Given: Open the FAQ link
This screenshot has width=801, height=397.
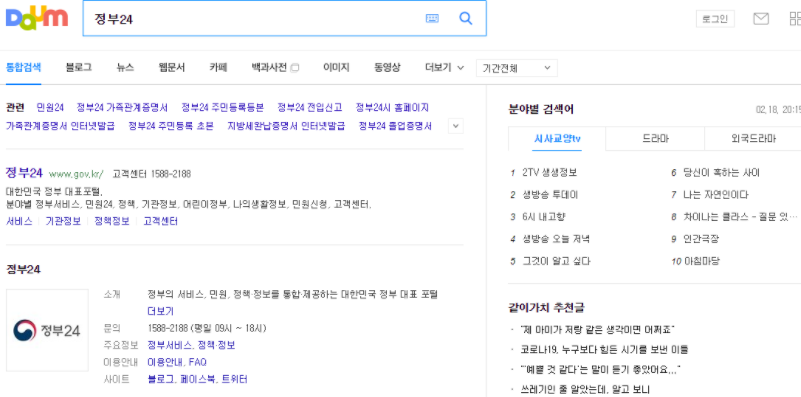Looking at the screenshot, I should coord(198,362).
